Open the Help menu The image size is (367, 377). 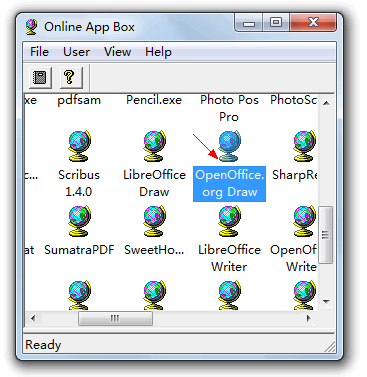coord(158,52)
